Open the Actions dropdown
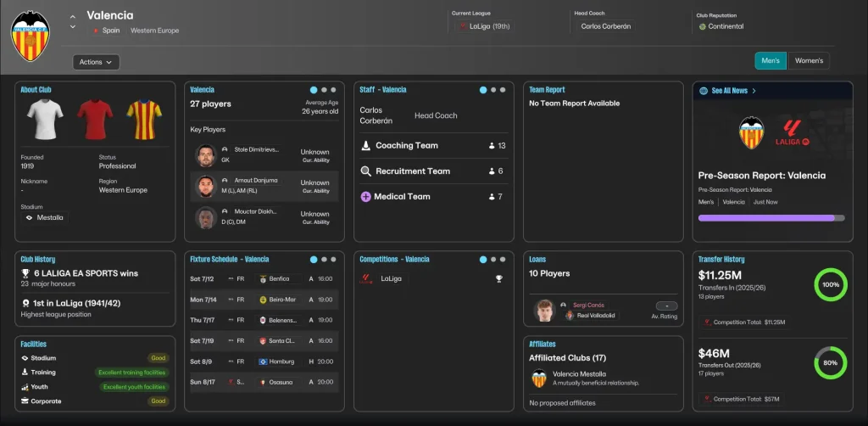Screen dimensions: 868x426 (96, 62)
